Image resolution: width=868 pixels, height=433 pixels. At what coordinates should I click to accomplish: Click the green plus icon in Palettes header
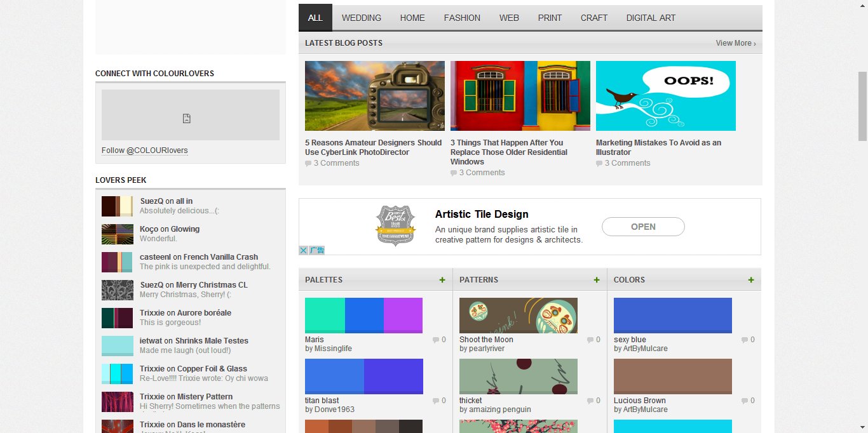442,280
